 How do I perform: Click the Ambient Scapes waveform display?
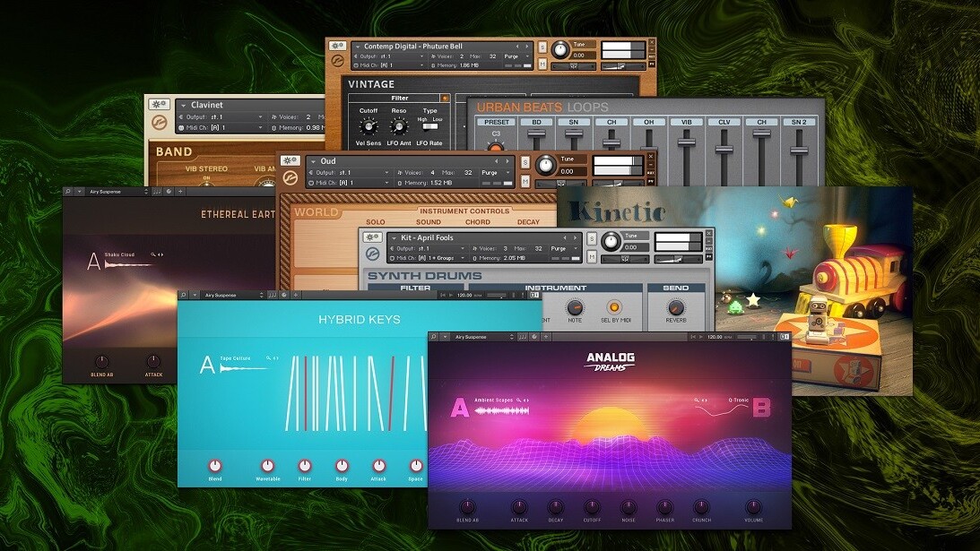click(x=501, y=410)
